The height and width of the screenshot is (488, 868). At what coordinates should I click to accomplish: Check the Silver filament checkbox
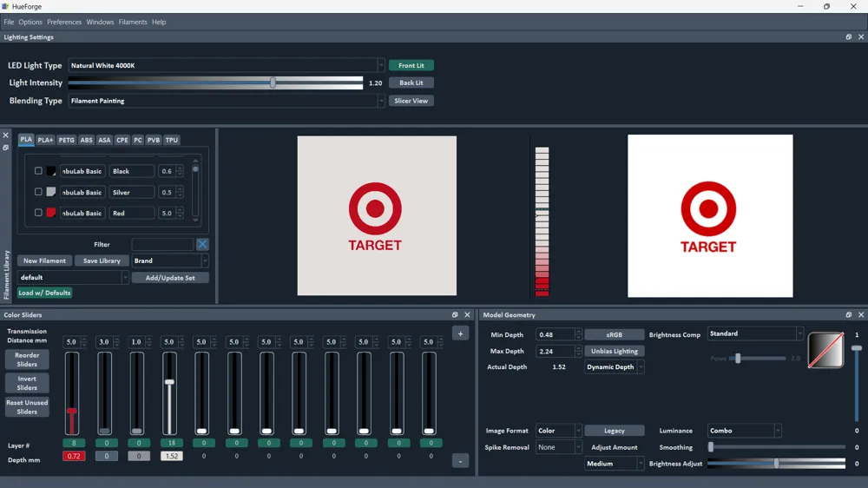coord(38,192)
